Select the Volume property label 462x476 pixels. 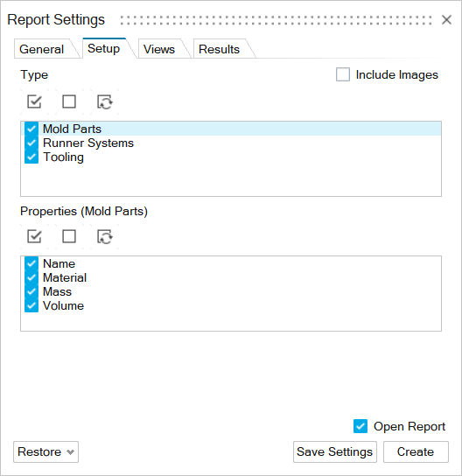64,305
